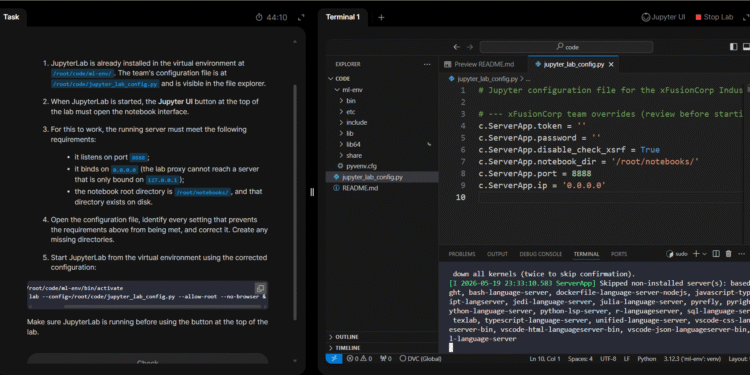Create new terminal with plus icon
This screenshot has height=375, width=750.
click(x=696, y=254)
